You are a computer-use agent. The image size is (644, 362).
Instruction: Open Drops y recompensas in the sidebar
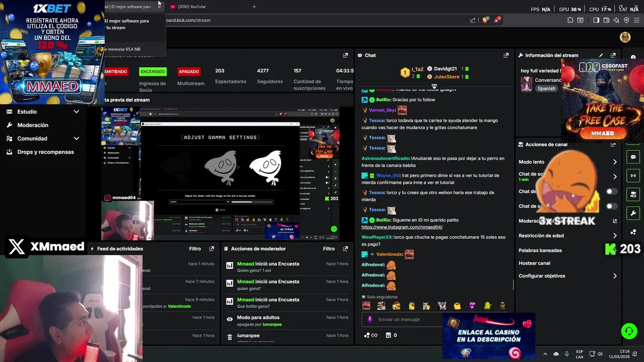click(x=45, y=152)
